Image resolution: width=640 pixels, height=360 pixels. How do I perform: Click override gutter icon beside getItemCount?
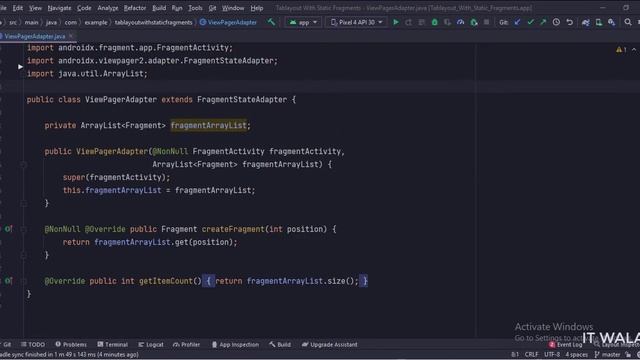tap(8, 281)
